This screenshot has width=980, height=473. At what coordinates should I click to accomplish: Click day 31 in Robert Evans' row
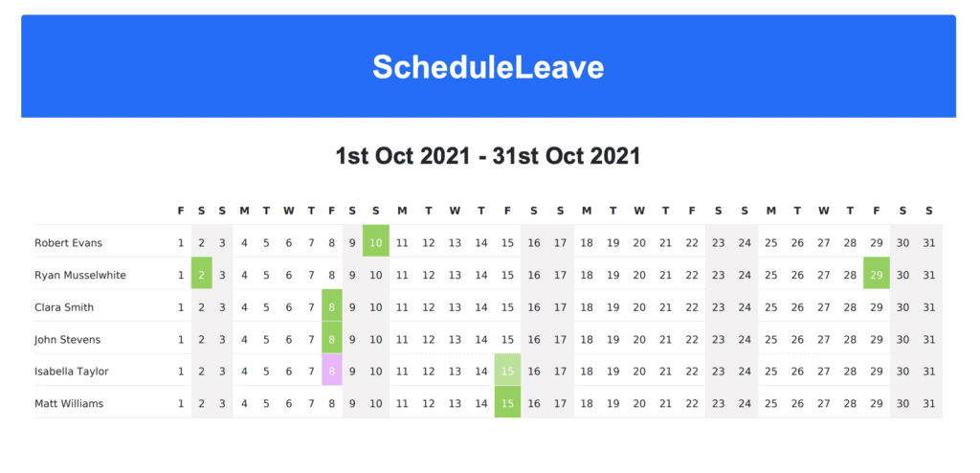pos(928,243)
